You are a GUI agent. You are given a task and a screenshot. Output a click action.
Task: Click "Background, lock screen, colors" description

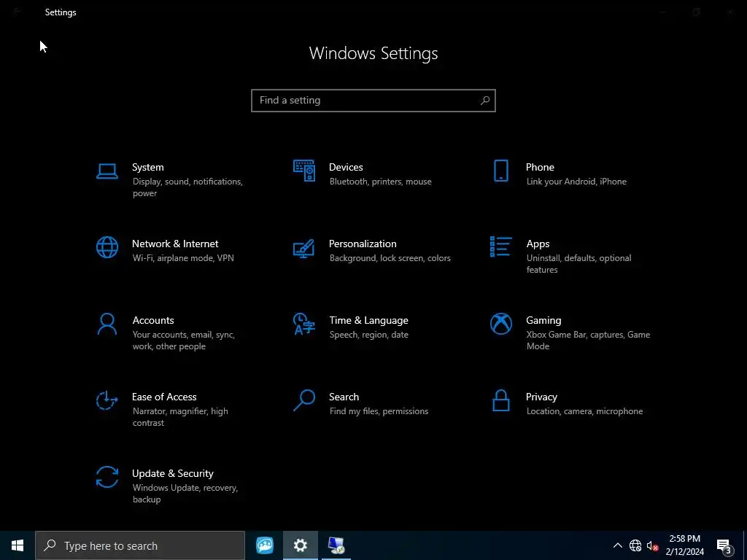pyautogui.click(x=390, y=258)
